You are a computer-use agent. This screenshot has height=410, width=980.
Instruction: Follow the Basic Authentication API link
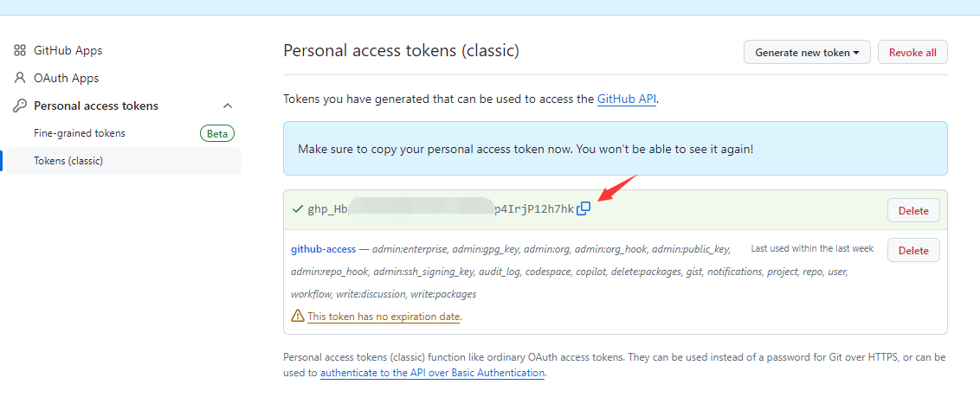click(x=432, y=373)
